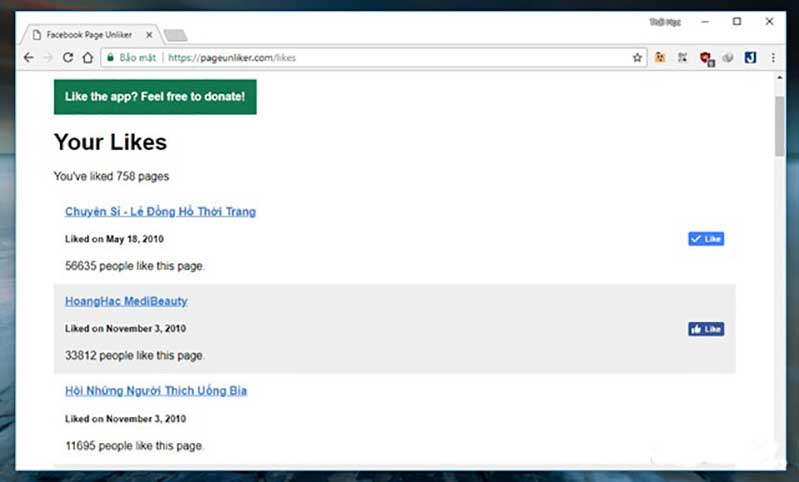The height and width of the screenshot is (482, 799).
Task: Click the green secure padlock icon
Action: pos(111,58)
